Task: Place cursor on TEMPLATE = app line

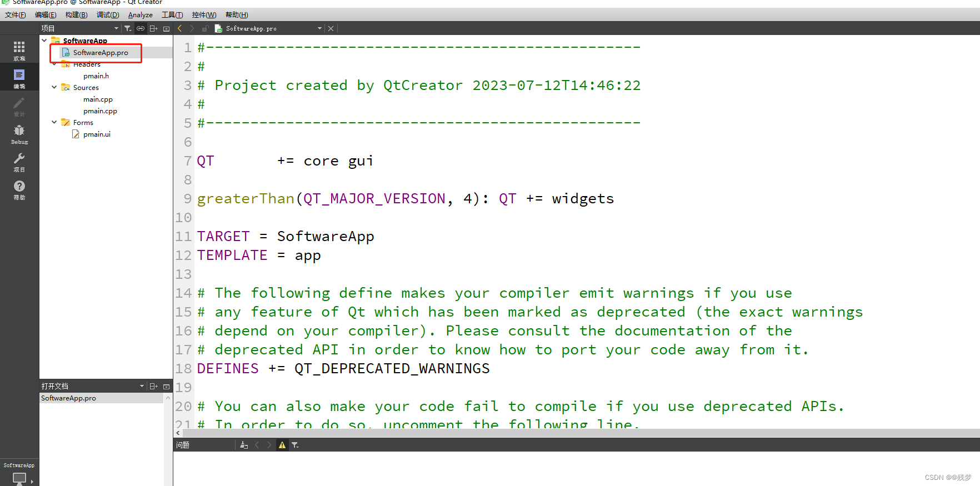Action: pyautogui.click(x=259, y=255)
